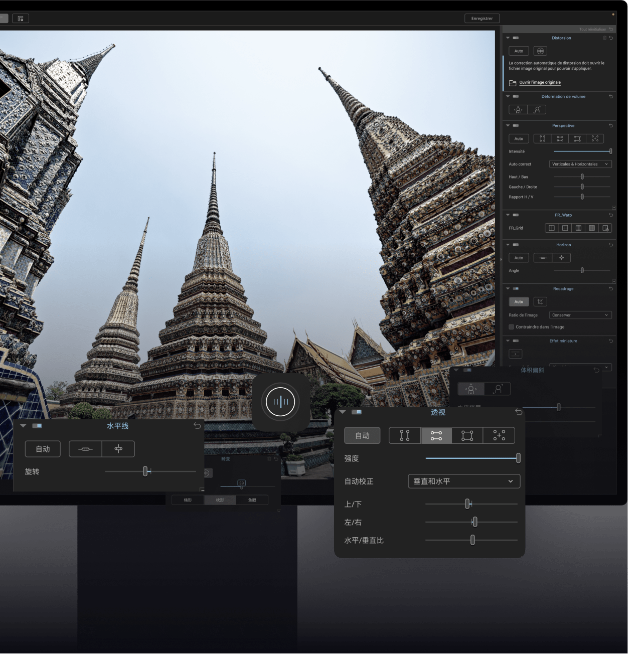
Task: Open the custom grid settings icon in FR_Grid
Action: [605, 228]
